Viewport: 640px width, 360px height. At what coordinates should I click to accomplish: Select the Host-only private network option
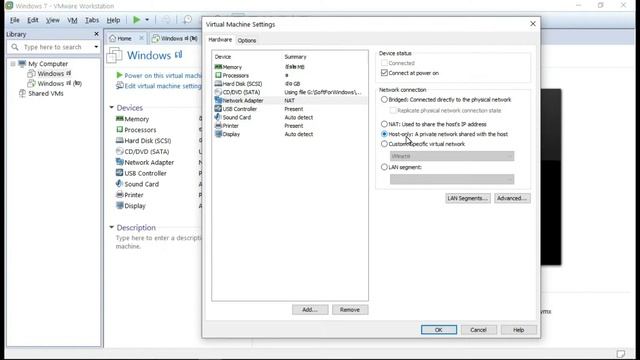[384, 134]
